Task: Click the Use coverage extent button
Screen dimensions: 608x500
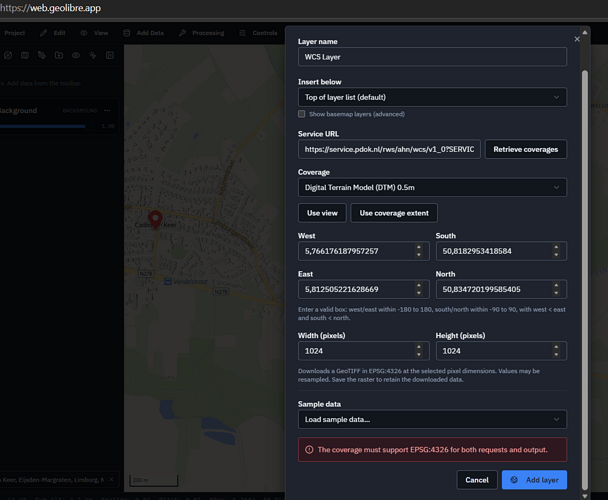Action: (x=394, y=213)
